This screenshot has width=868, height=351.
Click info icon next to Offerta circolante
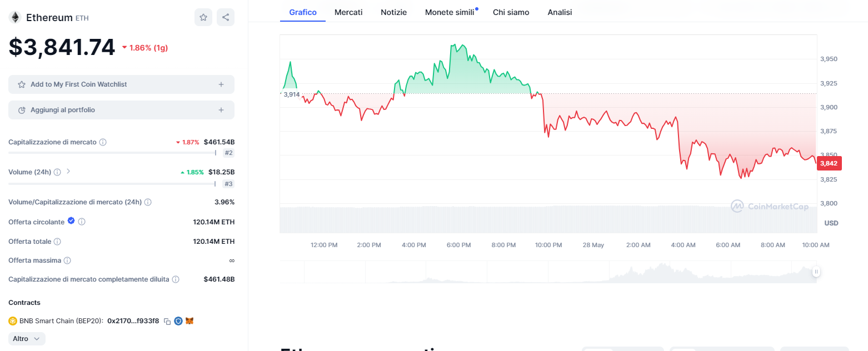click(x=82, y=222)
